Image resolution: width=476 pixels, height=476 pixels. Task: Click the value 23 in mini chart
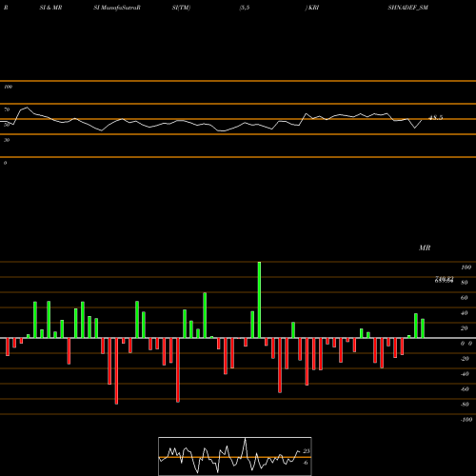[307, 451]
